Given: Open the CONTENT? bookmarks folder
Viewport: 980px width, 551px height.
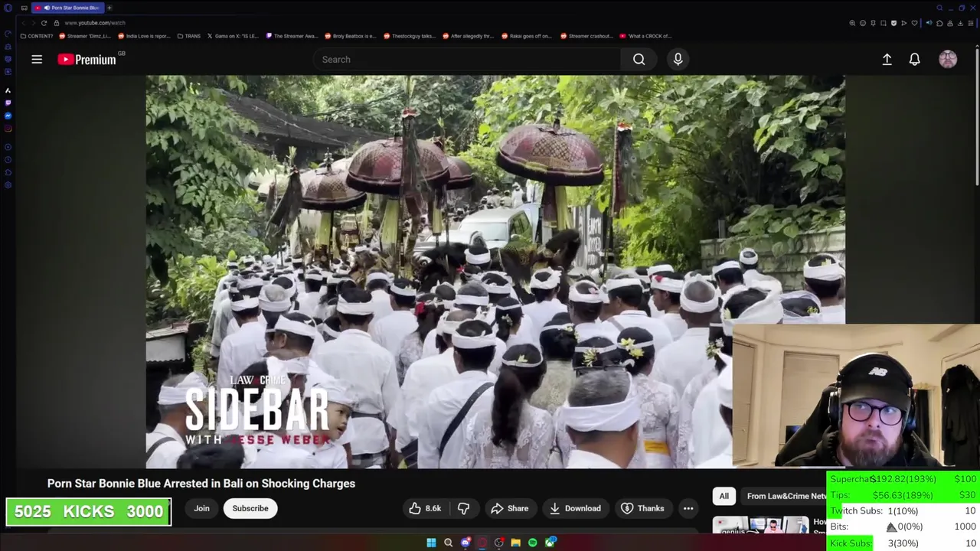Looking at the screenshot, I should pos(37,36).
